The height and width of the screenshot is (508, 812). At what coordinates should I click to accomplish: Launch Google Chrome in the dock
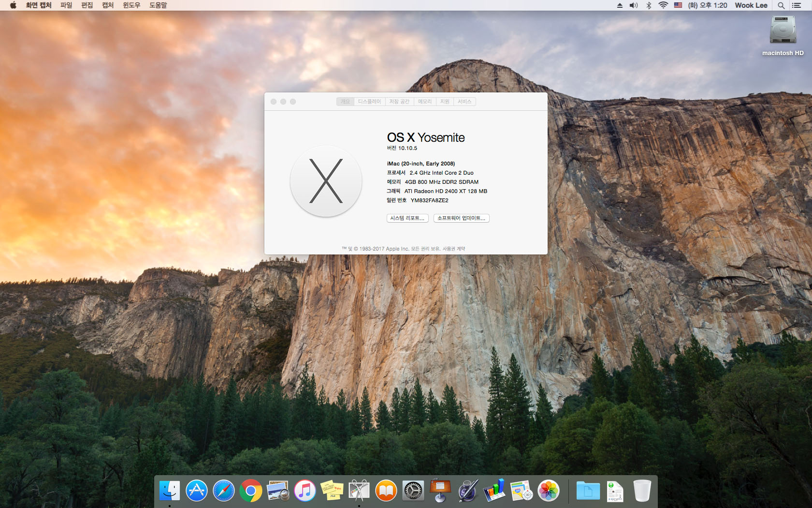pos(250,491)
